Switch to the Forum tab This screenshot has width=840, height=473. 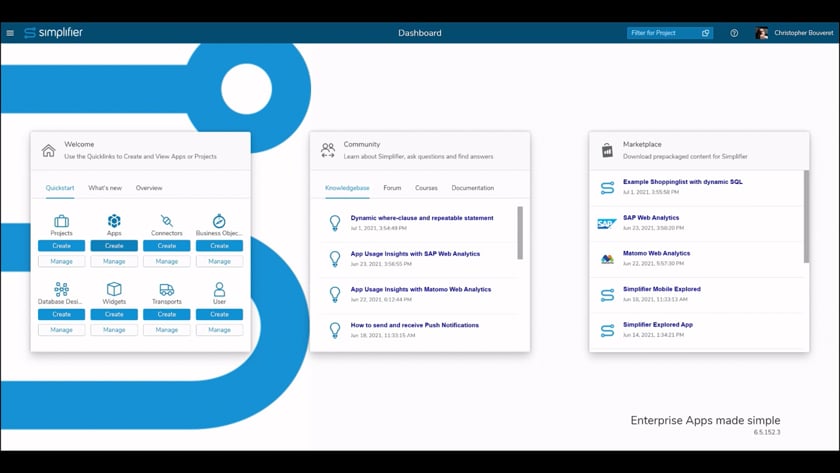392,188
